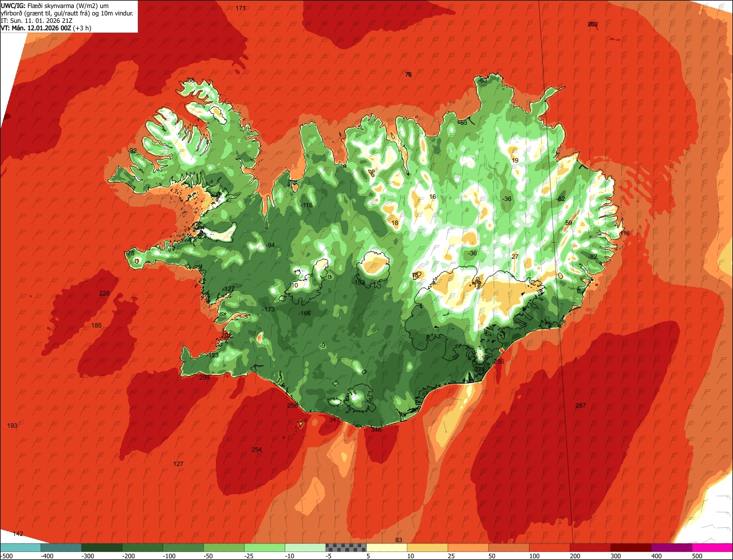The image size is (733, 560).
Task: Pick the red-orange swatch between 100 and 200
Action: [549, 547]
